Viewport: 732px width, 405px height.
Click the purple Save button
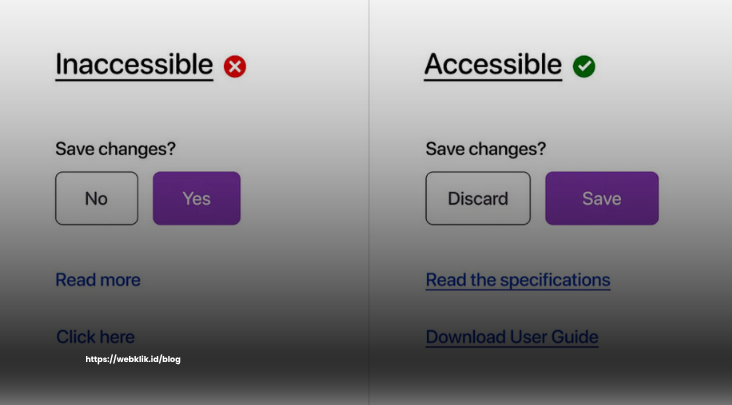pyautogui.click(x=602, y=198)
